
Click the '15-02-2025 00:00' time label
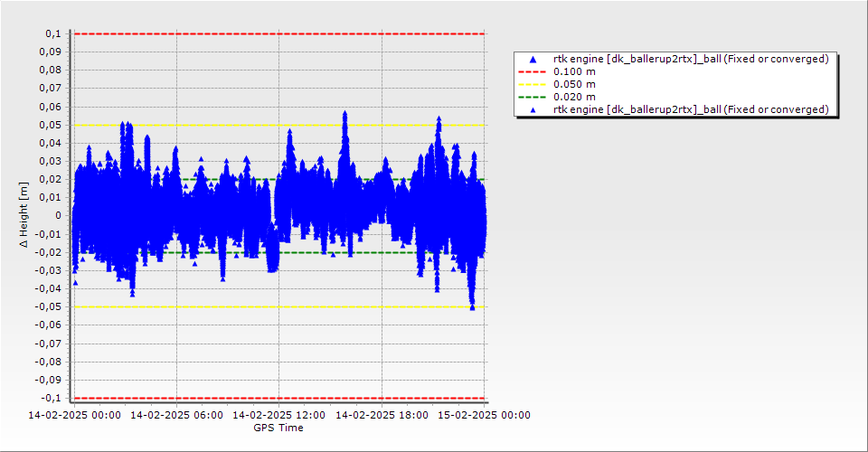485,415
